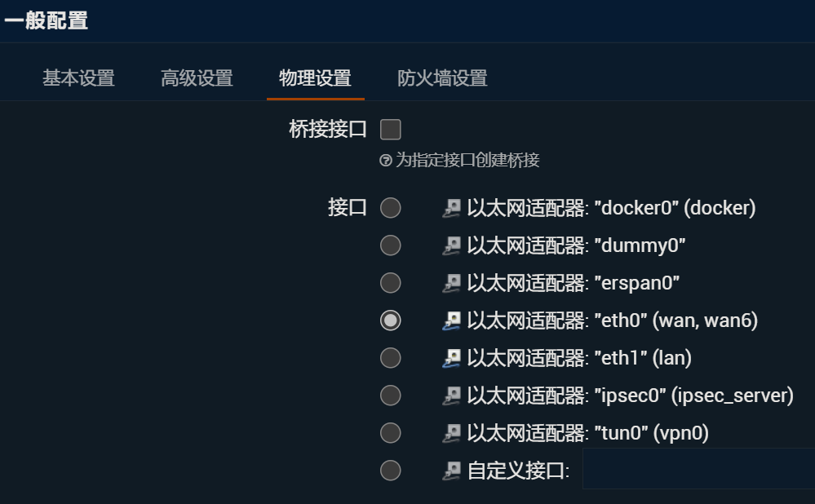Click the help icon beside 为指定接口创建桥接
Image resolution: width=815 pixels, height=504 pixels.
[x=386, y=161]
